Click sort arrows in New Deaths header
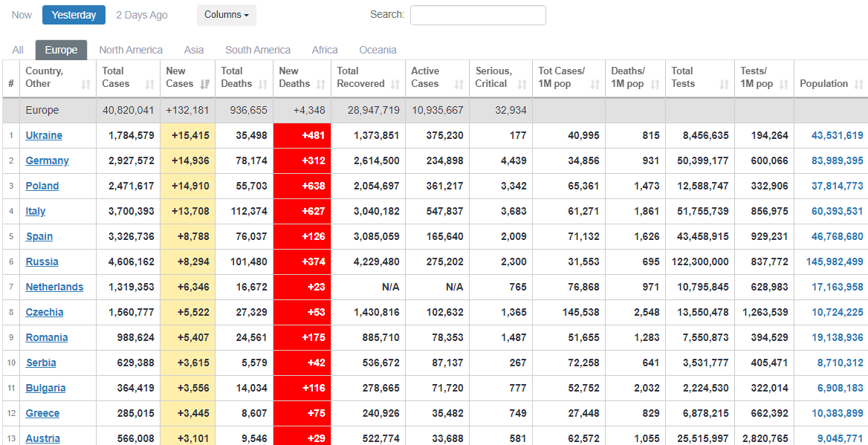The width and height of the screenshot is (868, 445). point(320,85)
